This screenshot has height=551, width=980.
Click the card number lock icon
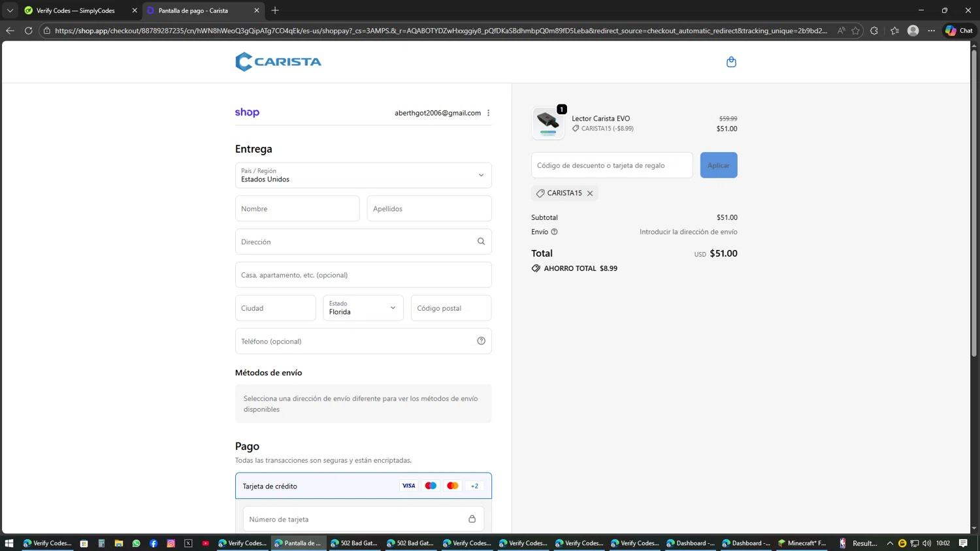point(472,519)
